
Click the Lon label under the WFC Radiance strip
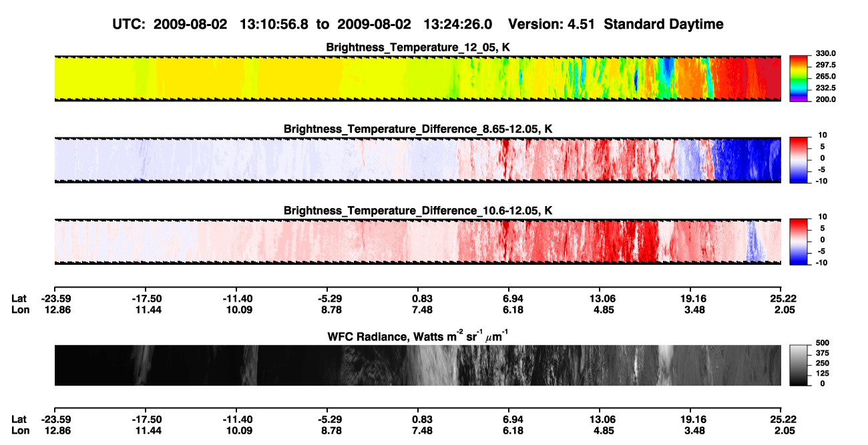[21, 430]
